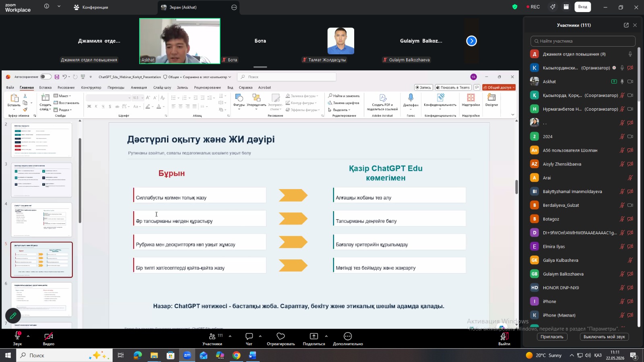Open Zoom reactions with the Отреагировать button

click(x=281, y=339)
